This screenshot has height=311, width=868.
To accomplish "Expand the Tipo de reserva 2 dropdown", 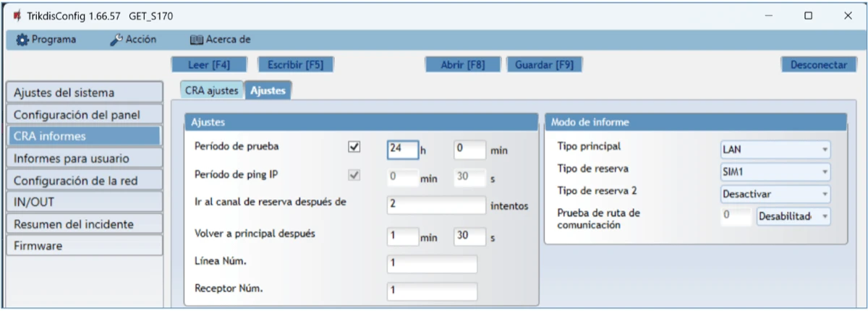I will (x=775, y=193).
